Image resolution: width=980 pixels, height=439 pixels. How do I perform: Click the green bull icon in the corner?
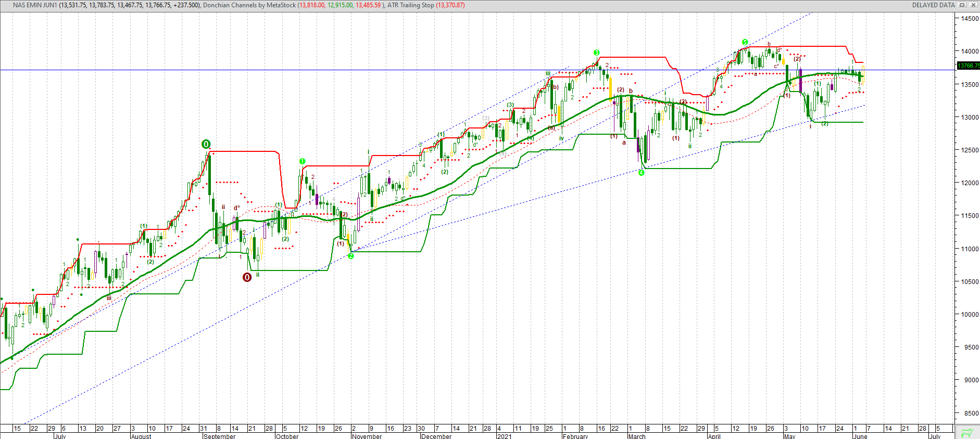[968, 432]
